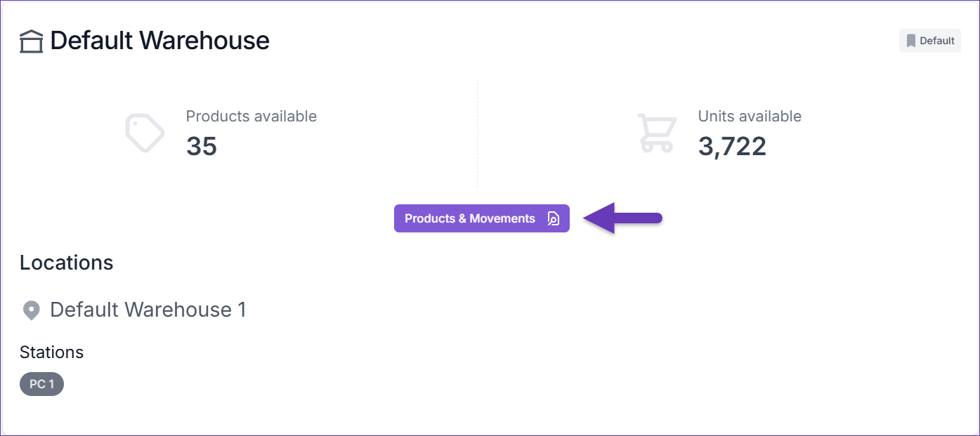Click the location pin icon
980x436 pixels.
point(31,310)
